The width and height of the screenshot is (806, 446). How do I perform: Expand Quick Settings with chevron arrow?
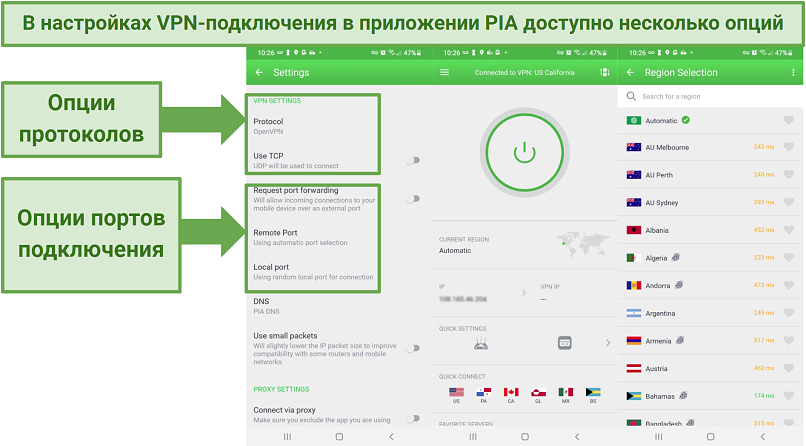[x=608, y=343]
